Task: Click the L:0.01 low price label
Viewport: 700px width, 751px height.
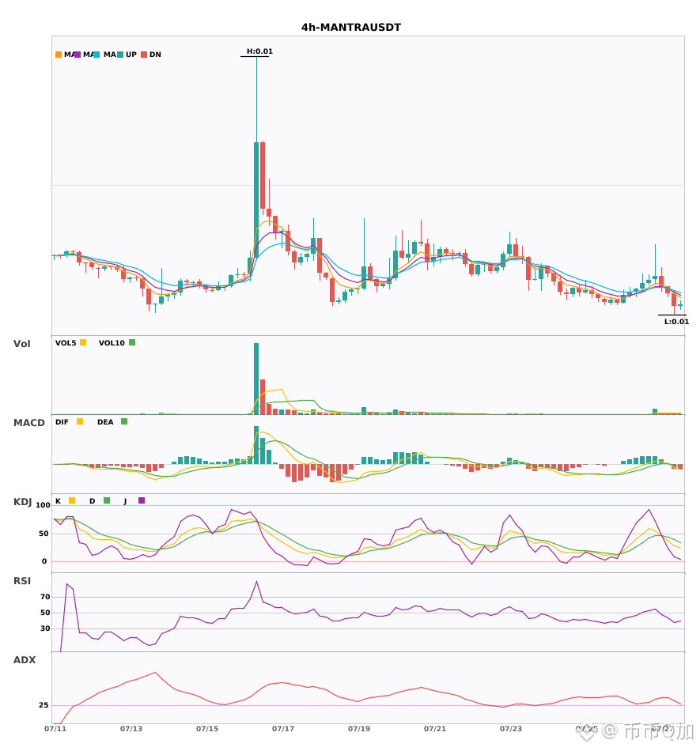Action: (x=676, y=322)
